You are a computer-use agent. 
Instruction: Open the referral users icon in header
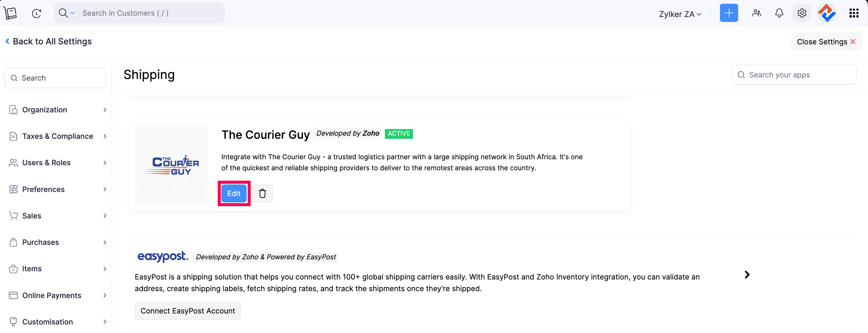pos(757,13)
